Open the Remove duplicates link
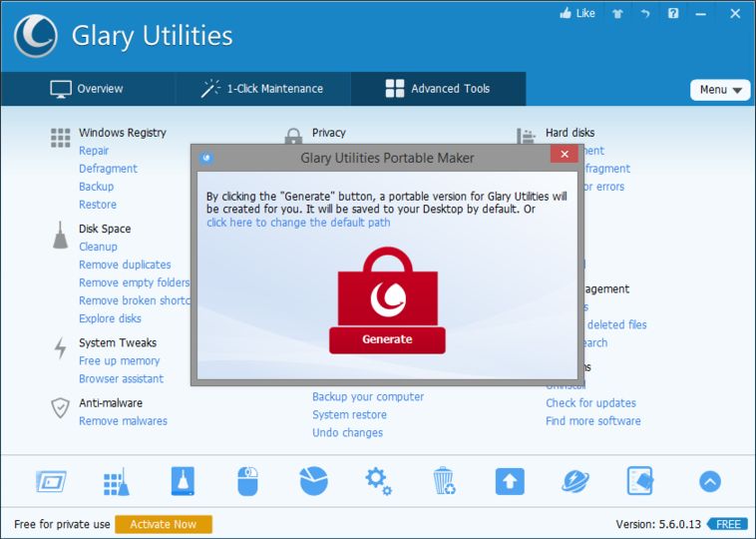The height and width of the screenshot is (539, 756). [125, 265]
